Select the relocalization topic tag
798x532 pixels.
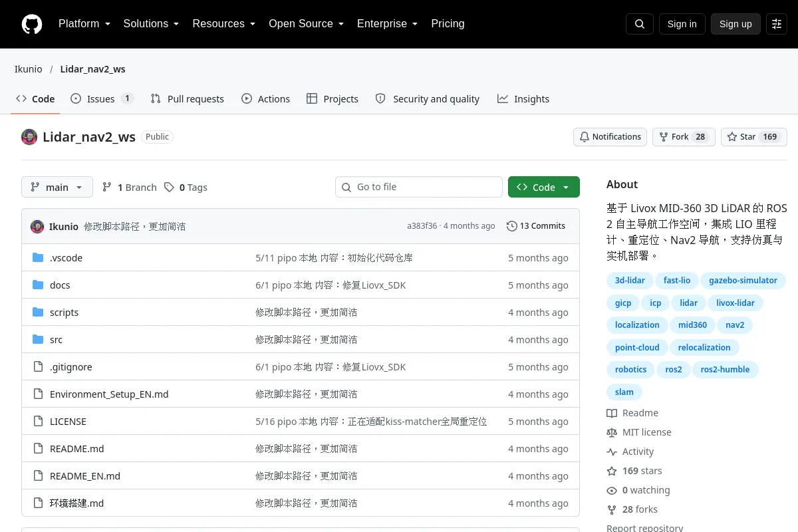click(704, 348)
